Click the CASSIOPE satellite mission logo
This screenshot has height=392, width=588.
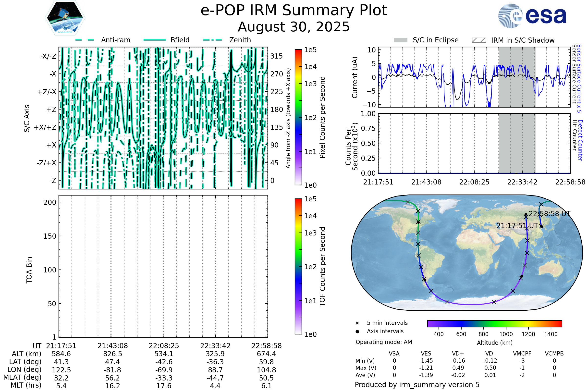(x=65, y=18)
